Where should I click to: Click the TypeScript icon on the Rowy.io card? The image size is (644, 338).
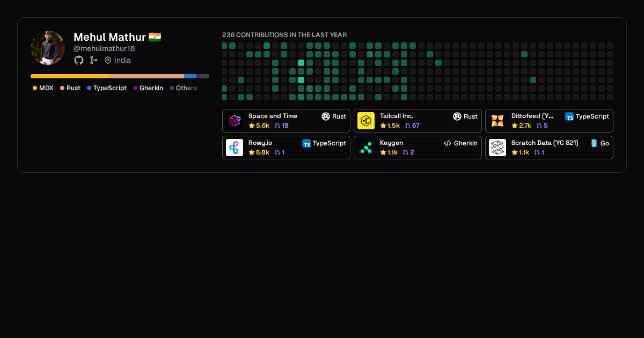(x=306, y=143)
